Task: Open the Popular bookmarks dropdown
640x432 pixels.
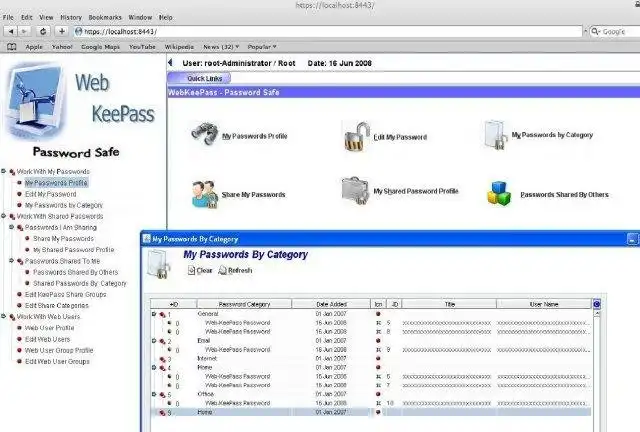Action: coord(262,47)
